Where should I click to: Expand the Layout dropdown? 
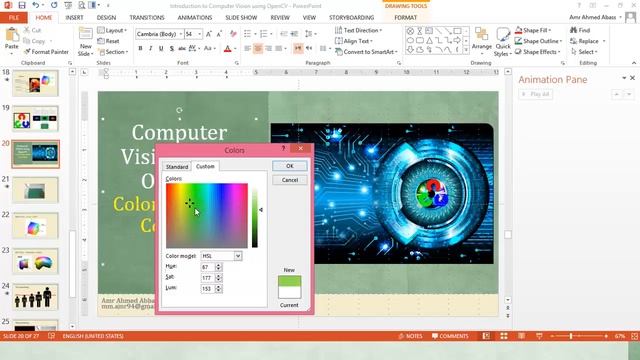(x=113, y=31)
